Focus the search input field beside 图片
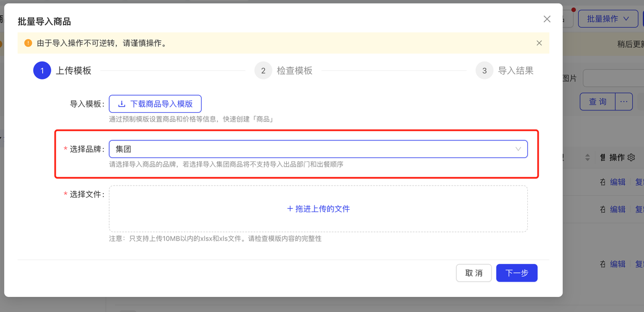This screenshot has width=644, height=312. point(613,79)
